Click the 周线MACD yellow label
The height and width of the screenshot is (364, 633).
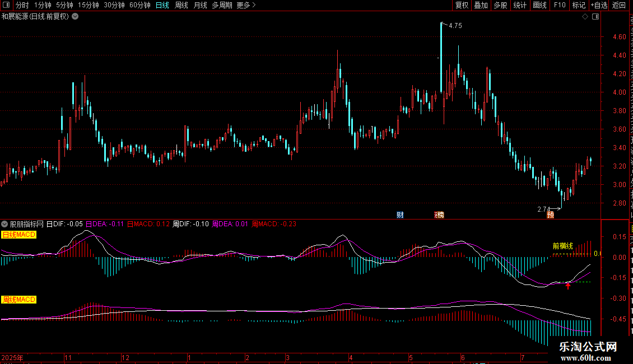[x=18, y=300]
